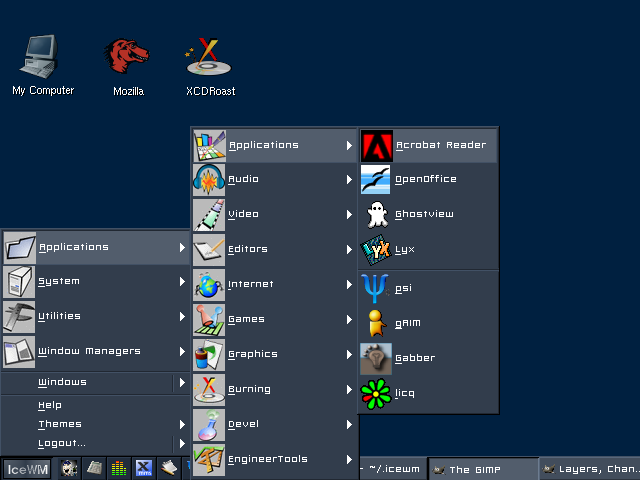
Task: Choose the EngineerTools menu label
Action: (x=268, y=459)
